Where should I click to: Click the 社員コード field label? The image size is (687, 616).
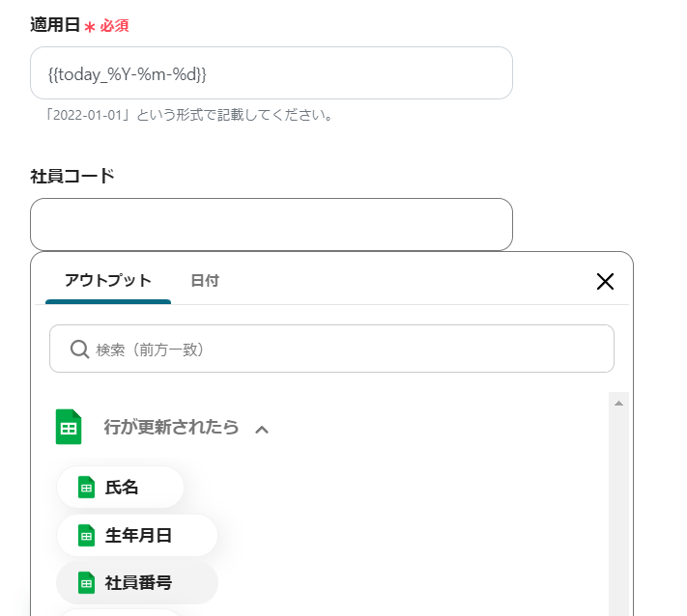[x=72, y=176]
